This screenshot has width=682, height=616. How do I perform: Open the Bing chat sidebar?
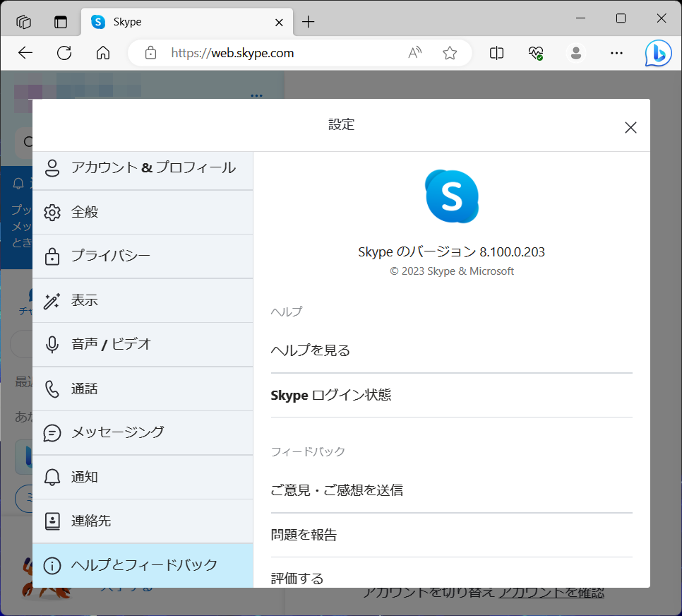click(x=658, y=53)
